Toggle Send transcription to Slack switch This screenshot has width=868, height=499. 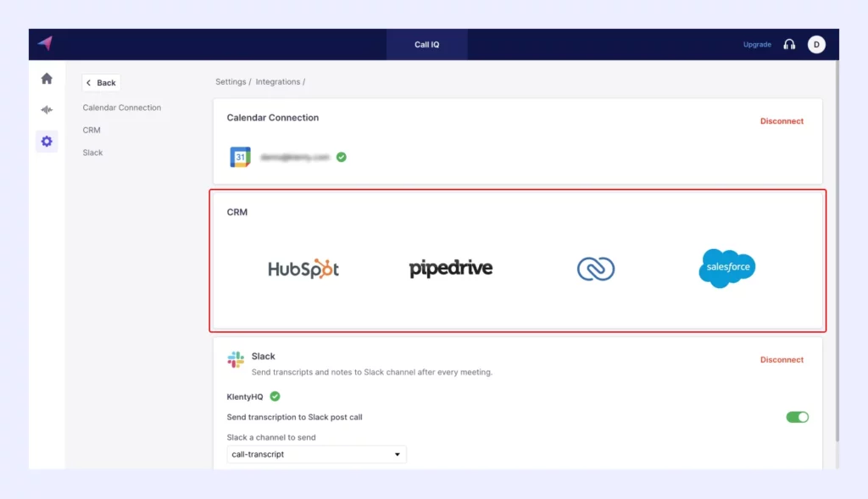(x=797, y=417)
